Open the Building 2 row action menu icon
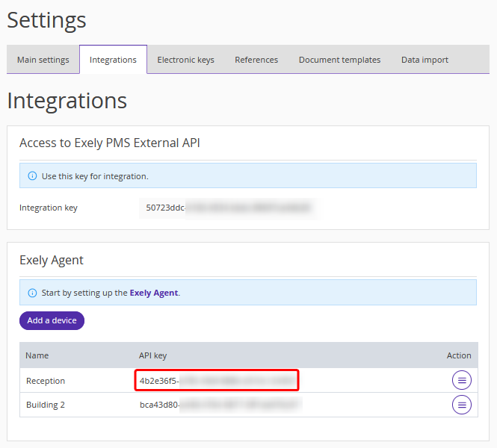Viewport: 497px width, 448px height. [462, 405]
